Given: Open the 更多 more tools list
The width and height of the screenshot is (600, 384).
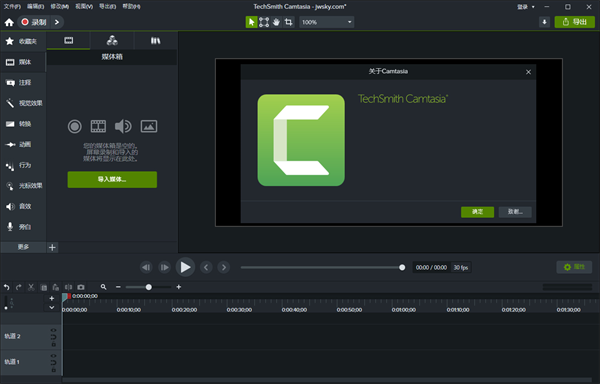Looking at the screenshot, I should point(23,247).
